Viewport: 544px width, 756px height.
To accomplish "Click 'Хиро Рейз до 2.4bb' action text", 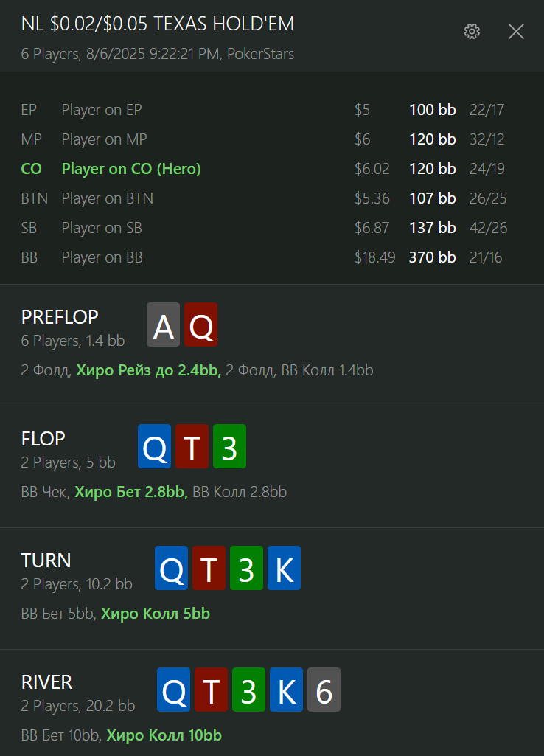I will tap(148, 370).
